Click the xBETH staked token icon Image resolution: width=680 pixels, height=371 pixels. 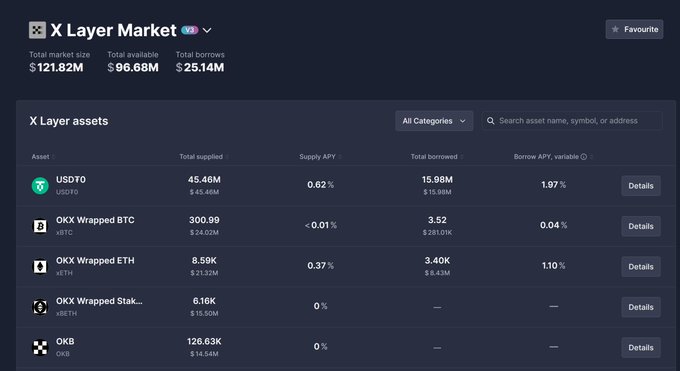[40, 307]
